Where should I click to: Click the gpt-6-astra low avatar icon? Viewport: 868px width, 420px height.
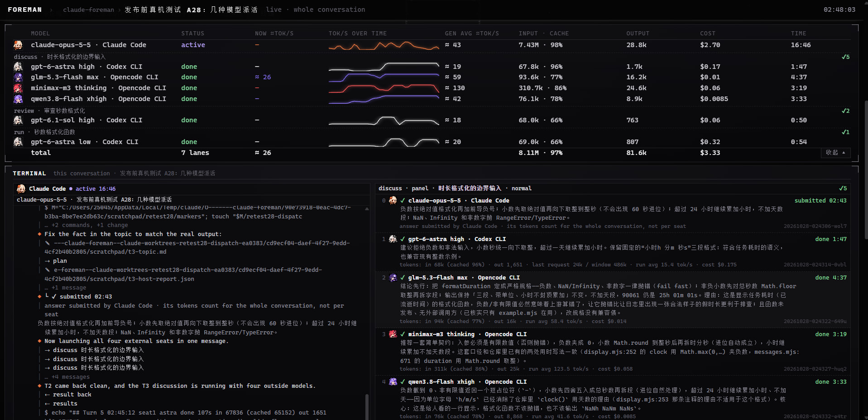tap(18, 142)
